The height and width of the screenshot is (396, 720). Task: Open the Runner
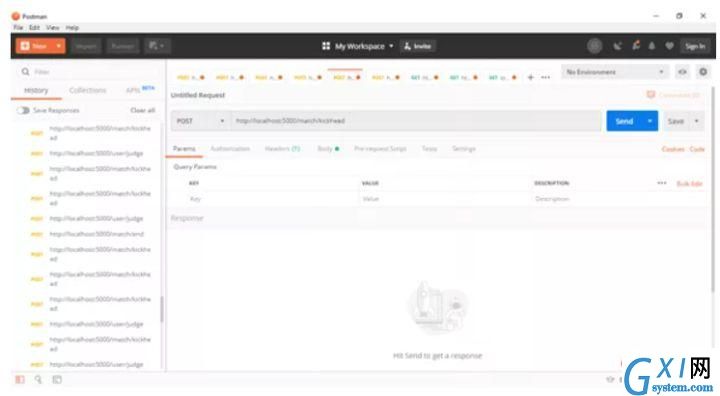[123, 46]
